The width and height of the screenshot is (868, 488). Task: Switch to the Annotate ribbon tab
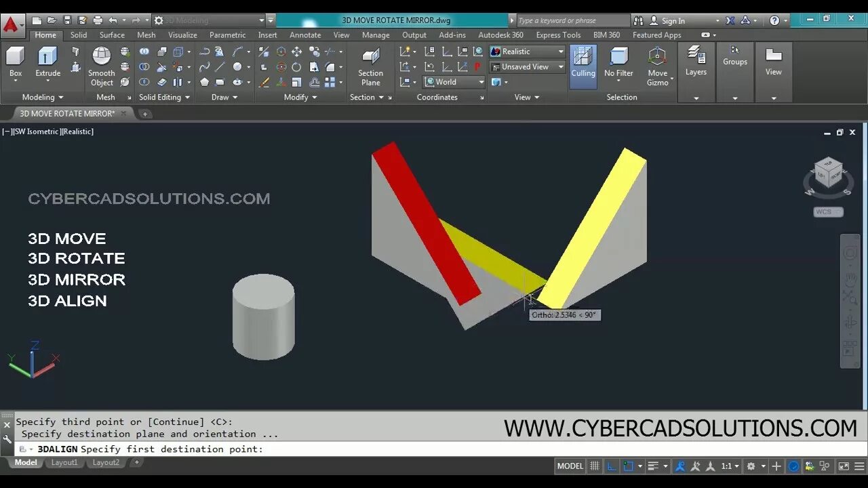point(305,35)
